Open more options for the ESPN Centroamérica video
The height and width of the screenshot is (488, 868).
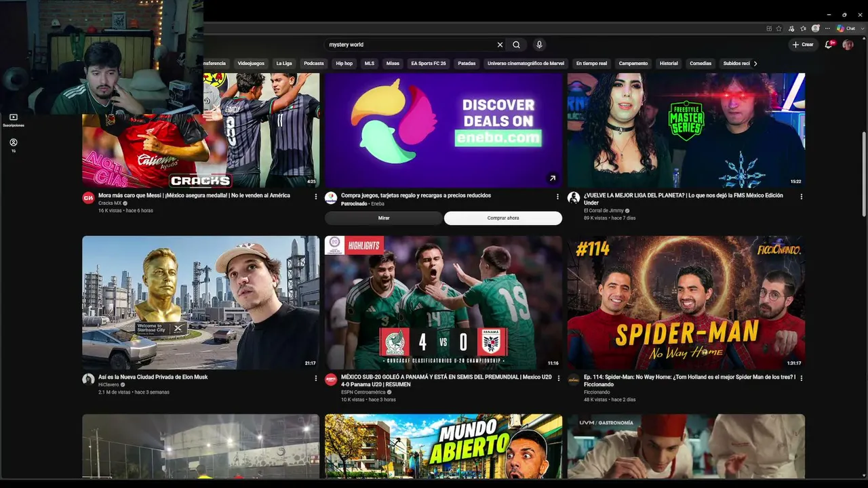click(558, 378)
